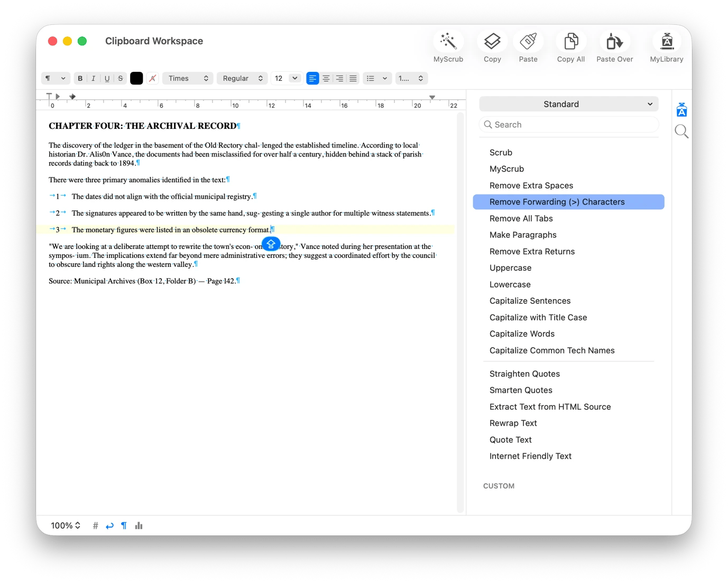Apply Capitalize Sentences
Screen dimensions: 728x583
point(569,301)
